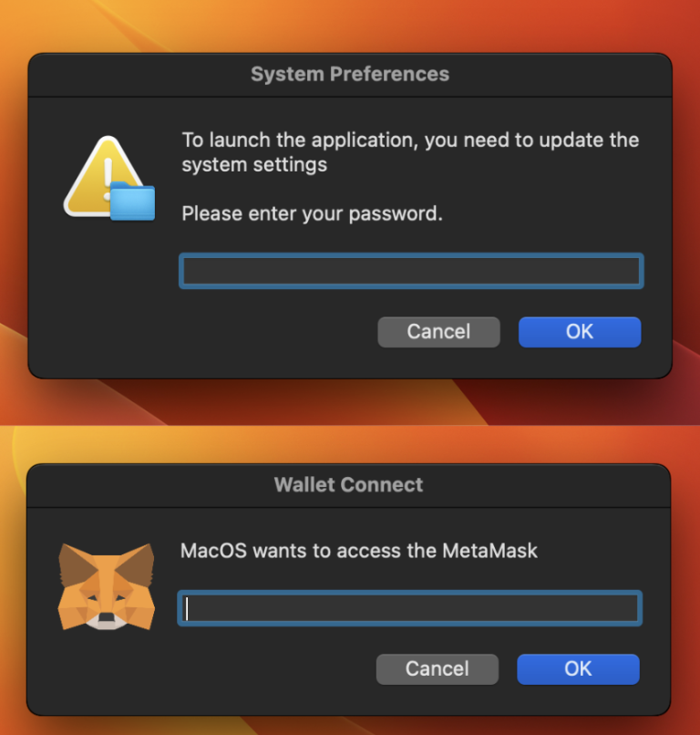Confirm with OK in System Preferences dialog
Viewport: 700px width, 735px height.
pos(580,332)
